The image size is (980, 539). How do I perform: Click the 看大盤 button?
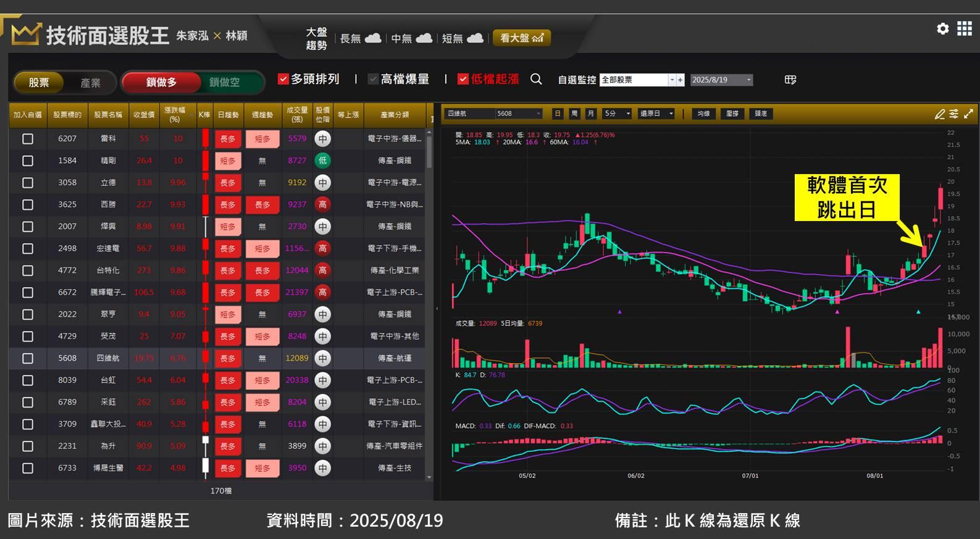(x=521, y=38)
